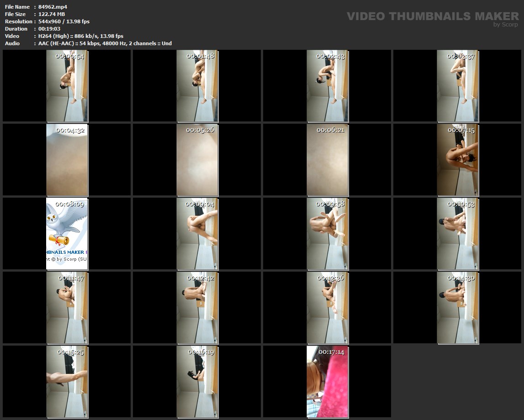Select the thumbnail stamped 00:05:26

[197, 160]
